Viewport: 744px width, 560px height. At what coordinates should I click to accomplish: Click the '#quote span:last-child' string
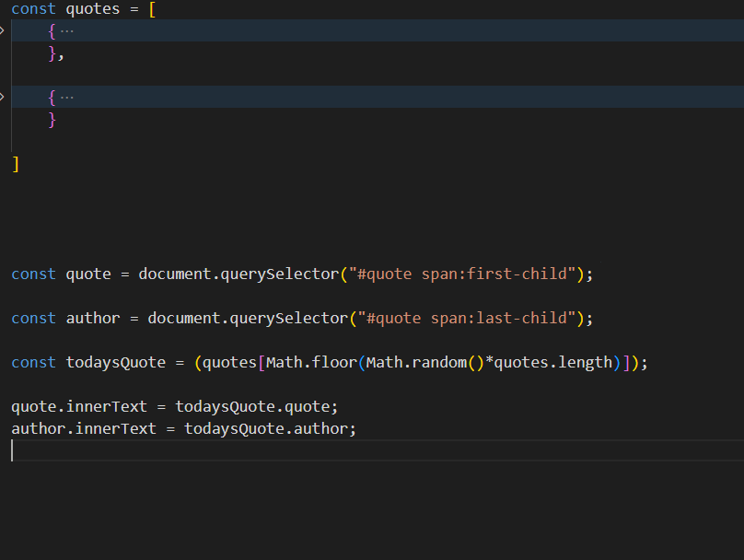pyautogui.click(x=467, y=319)
